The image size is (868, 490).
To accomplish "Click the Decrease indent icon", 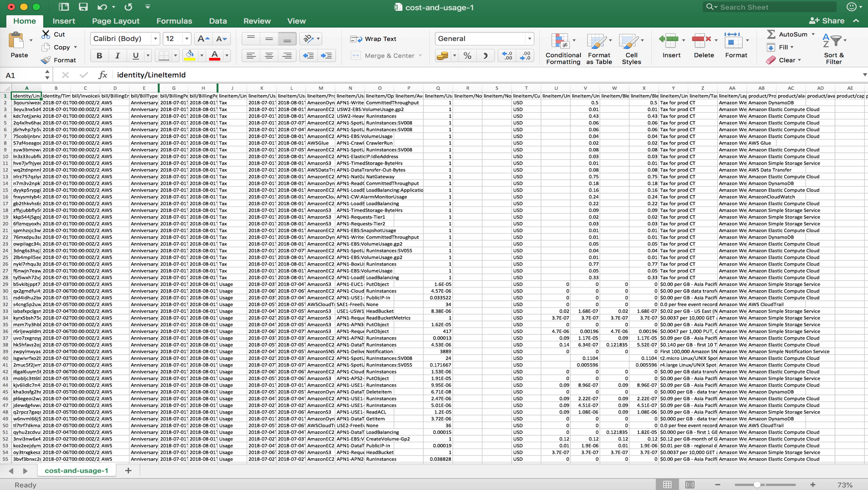I will pyautogui.click(x=308, y=56).
